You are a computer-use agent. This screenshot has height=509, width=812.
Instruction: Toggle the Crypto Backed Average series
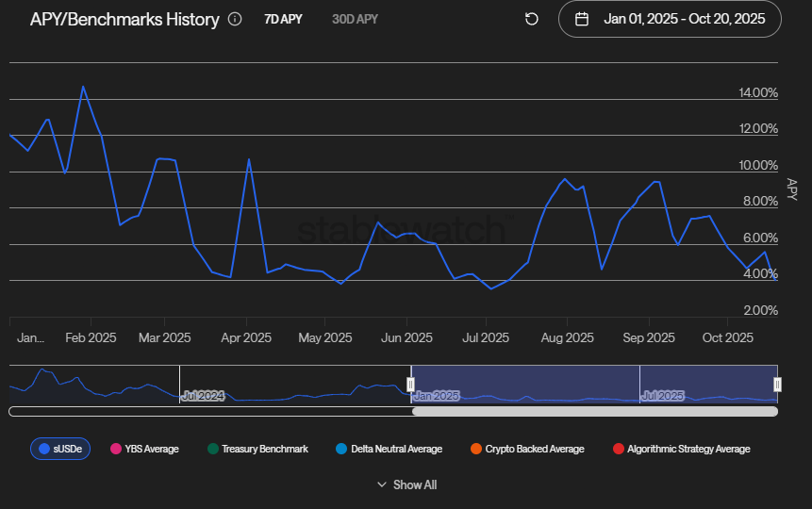tap(527, 449)
